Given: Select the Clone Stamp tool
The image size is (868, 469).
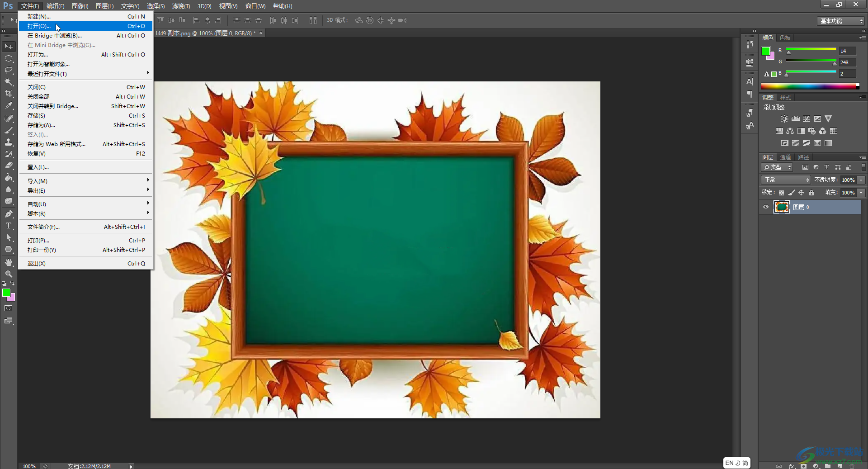Looking at the screenshot, I should [x=9, y=142].
